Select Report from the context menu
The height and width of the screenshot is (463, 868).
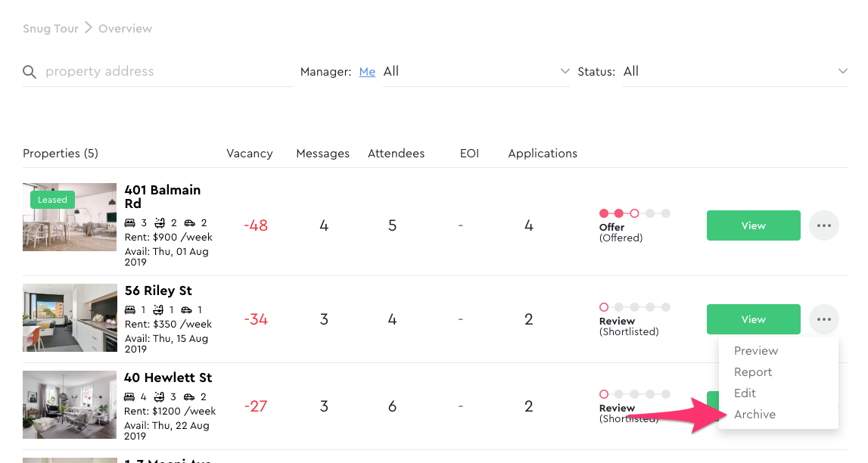click(x=753, y=371)
